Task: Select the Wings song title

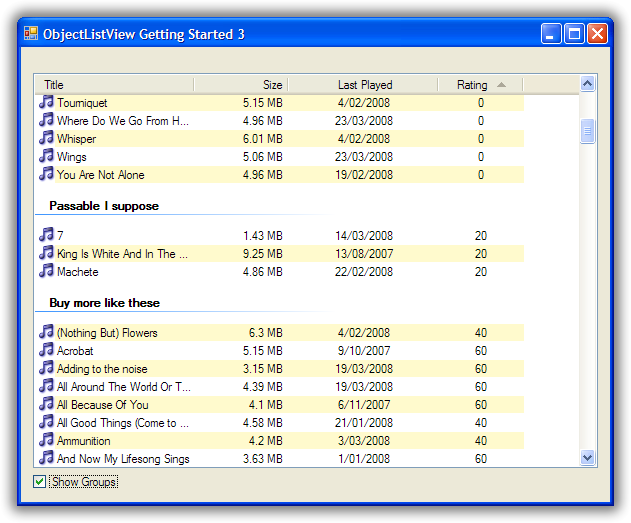Action: (72, 157)
